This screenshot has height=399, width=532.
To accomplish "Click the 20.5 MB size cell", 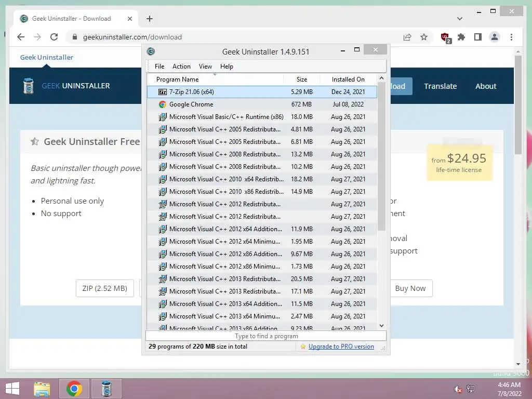I will (302, 279).
